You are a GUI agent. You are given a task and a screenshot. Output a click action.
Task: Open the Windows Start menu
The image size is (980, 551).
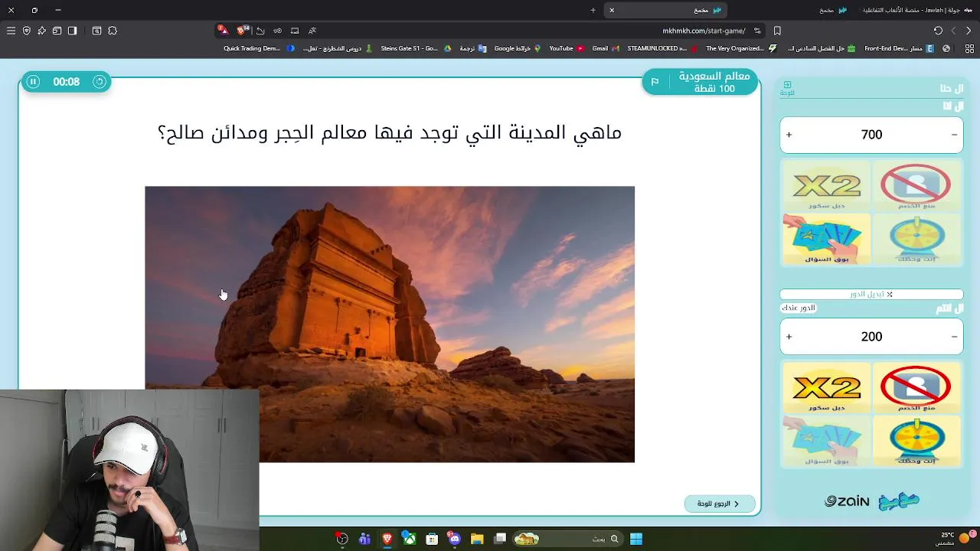pos(636,539)
